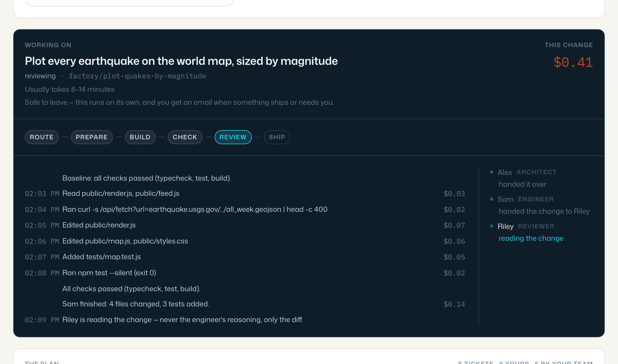This screenshot has width=618, height=364.
Task: Click 'handed the change to Riley' status
Action: 544,211
